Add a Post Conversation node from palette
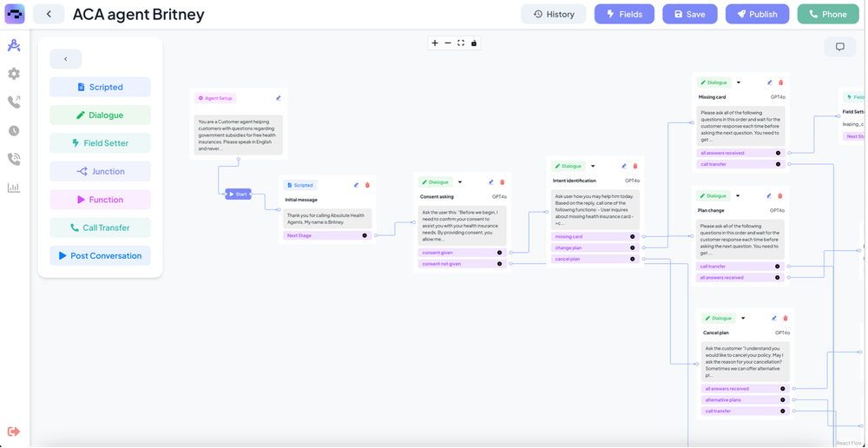Image resolution: width=868 pixels, height=448 pixels. (100, 256)
